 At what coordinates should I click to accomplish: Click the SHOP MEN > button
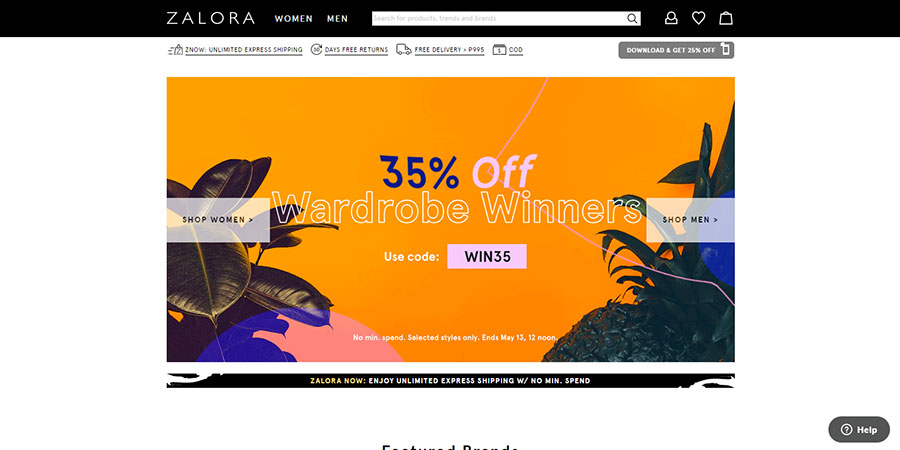(x=690, y=220)
